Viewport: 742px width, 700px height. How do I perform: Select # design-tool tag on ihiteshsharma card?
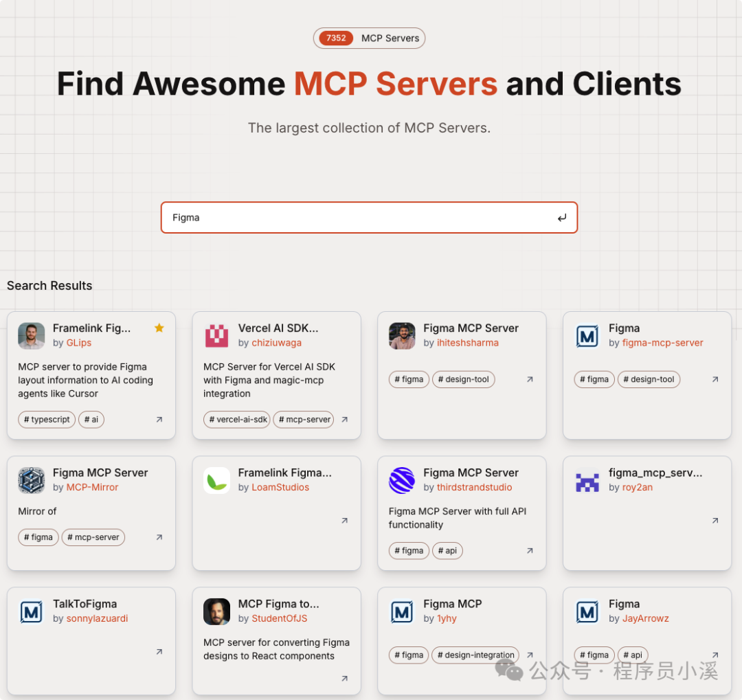click(463, 379)
